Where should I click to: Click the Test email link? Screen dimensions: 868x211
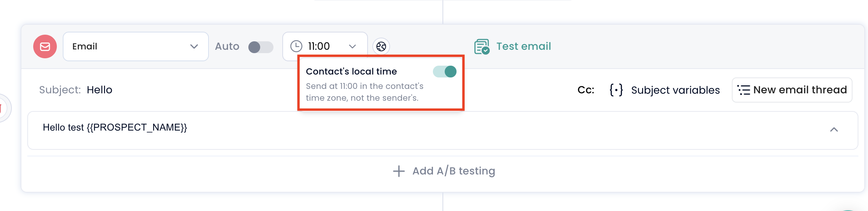pos(523,46)
